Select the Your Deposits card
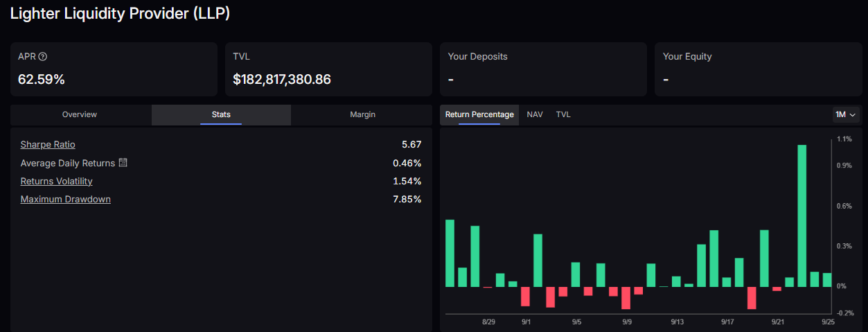Image resolution: width=868 pixels, height=332 pixels. [543, 69]
